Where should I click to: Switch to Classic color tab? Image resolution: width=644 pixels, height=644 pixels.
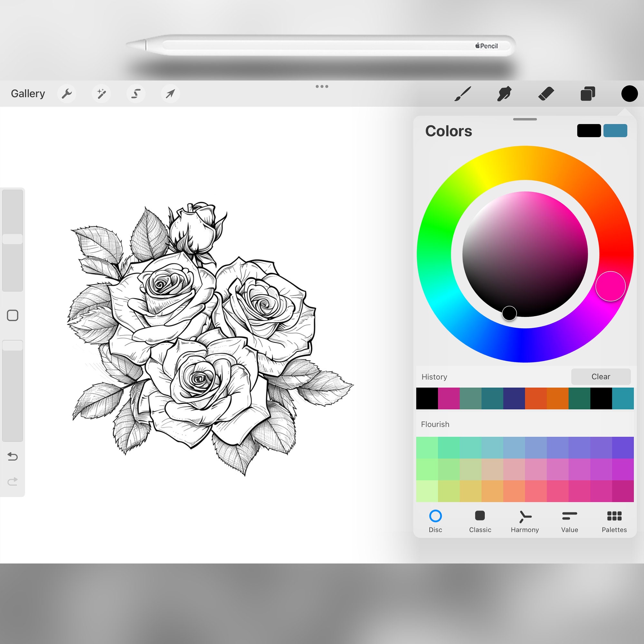tap(480, 522)
